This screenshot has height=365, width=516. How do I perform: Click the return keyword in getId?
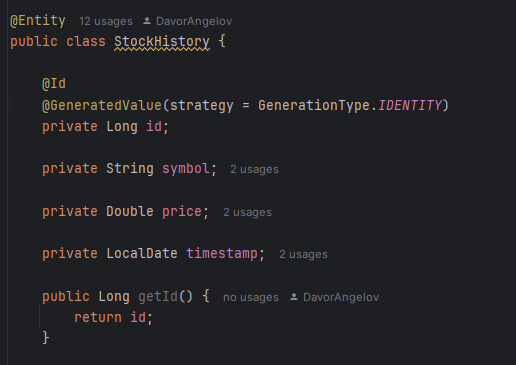coord(98,317)
